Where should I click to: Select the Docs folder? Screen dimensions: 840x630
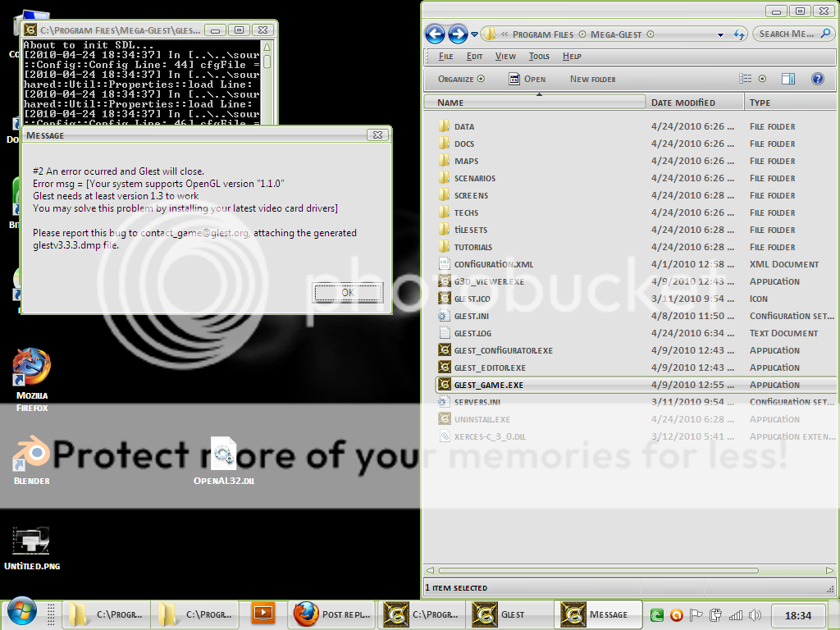tap(637, 144)
